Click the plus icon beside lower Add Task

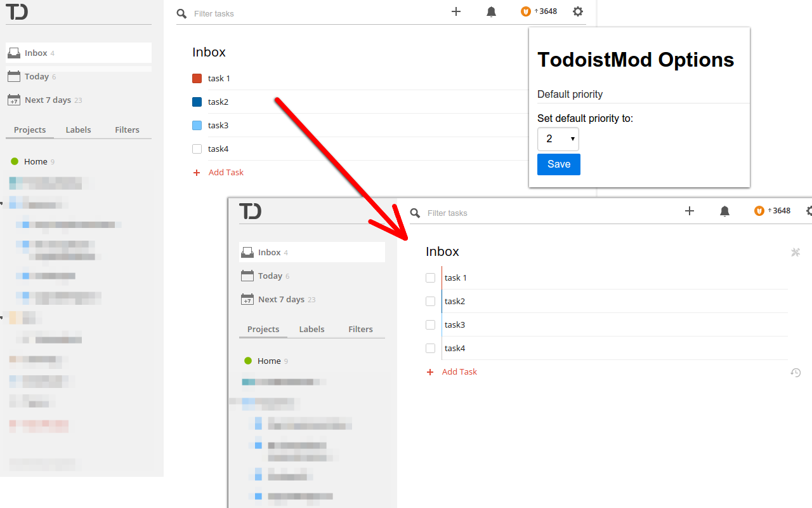[x=430, y=372]
